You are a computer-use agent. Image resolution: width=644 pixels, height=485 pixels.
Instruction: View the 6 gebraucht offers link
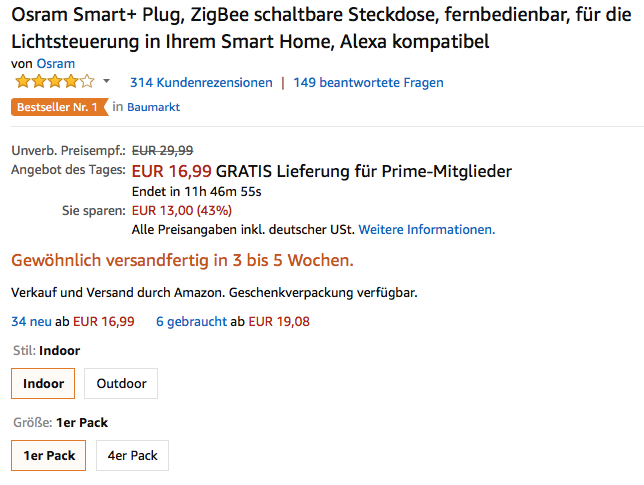[x=192, y=321]
